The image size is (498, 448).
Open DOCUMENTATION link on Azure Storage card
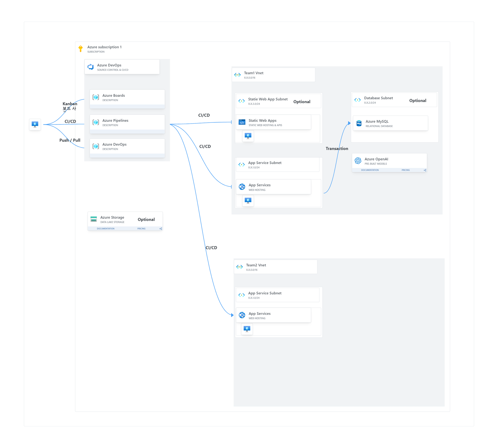[x=106, y=229]
